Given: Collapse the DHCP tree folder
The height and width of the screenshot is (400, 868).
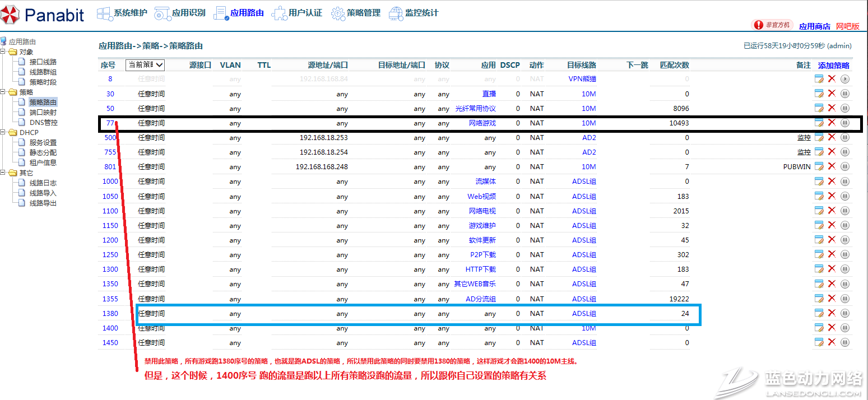Looking at the screenshot, I should point(3,132).
